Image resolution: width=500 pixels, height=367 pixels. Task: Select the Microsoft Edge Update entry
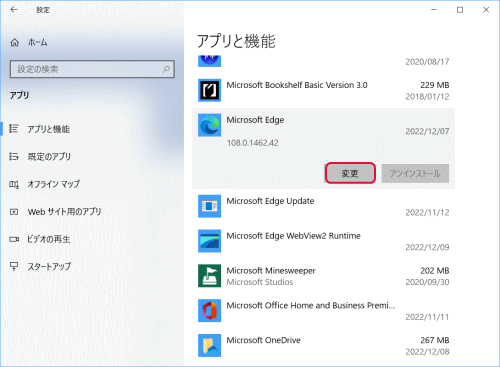(323, 206)
